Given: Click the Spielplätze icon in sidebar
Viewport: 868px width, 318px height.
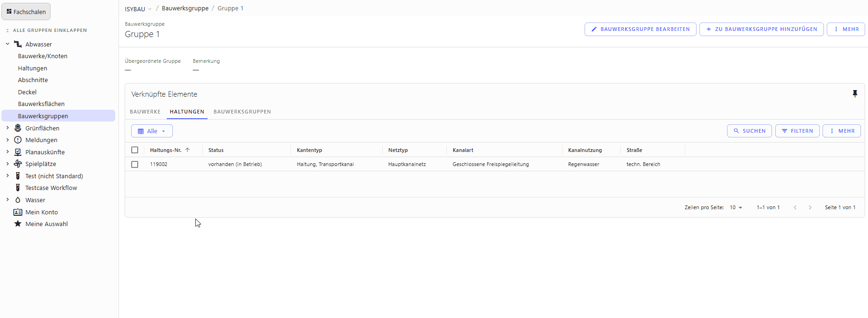Looking at the screenshot, I should pos(18,164).
